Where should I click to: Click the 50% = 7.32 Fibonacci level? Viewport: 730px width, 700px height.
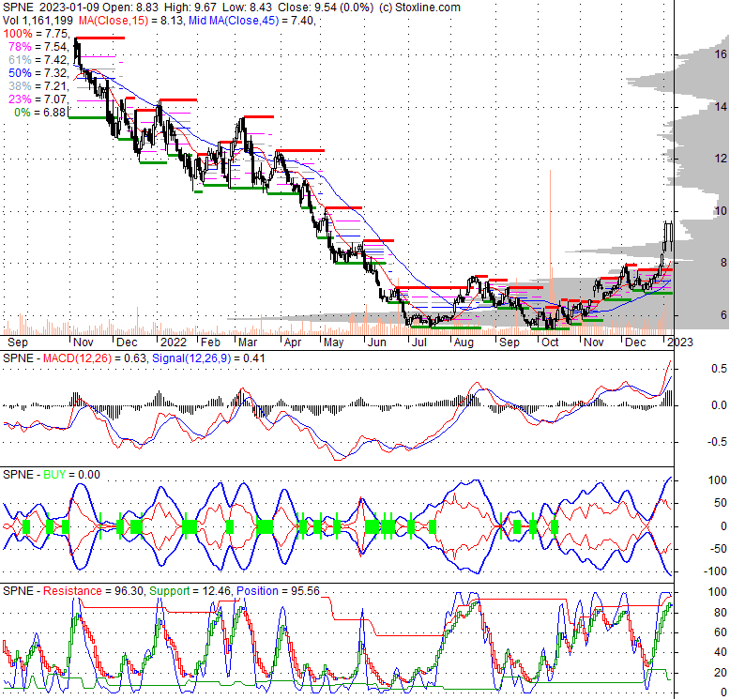38,72
